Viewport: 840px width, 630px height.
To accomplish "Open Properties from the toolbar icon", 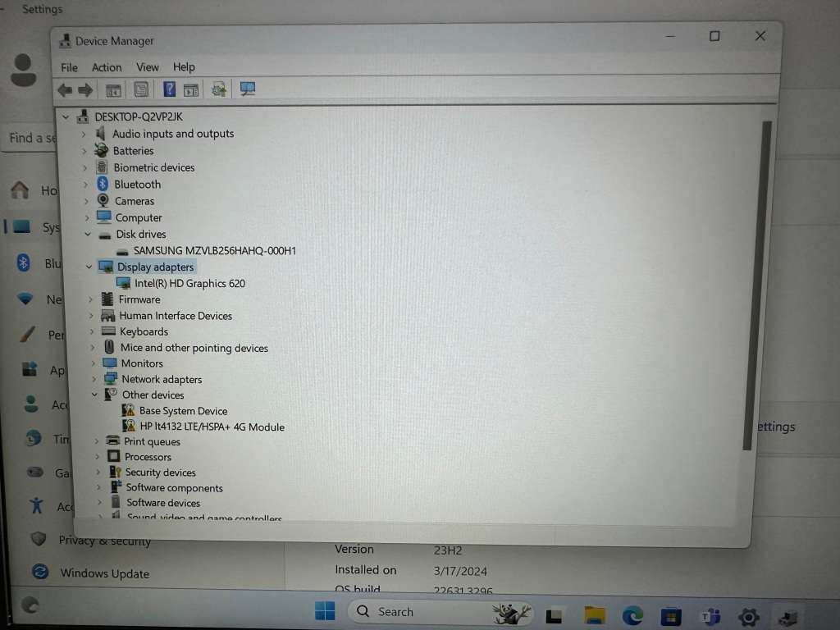I will coord(141,89).
